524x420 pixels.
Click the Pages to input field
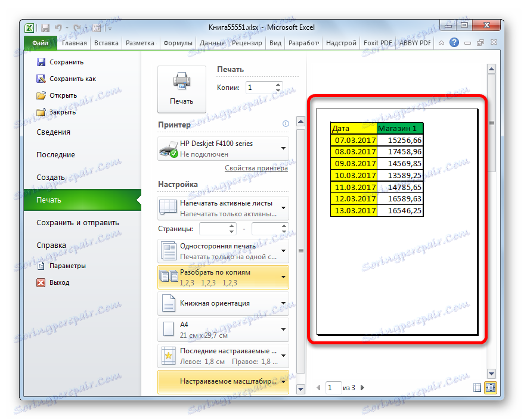pyautogui.click(x=266, y=229)
